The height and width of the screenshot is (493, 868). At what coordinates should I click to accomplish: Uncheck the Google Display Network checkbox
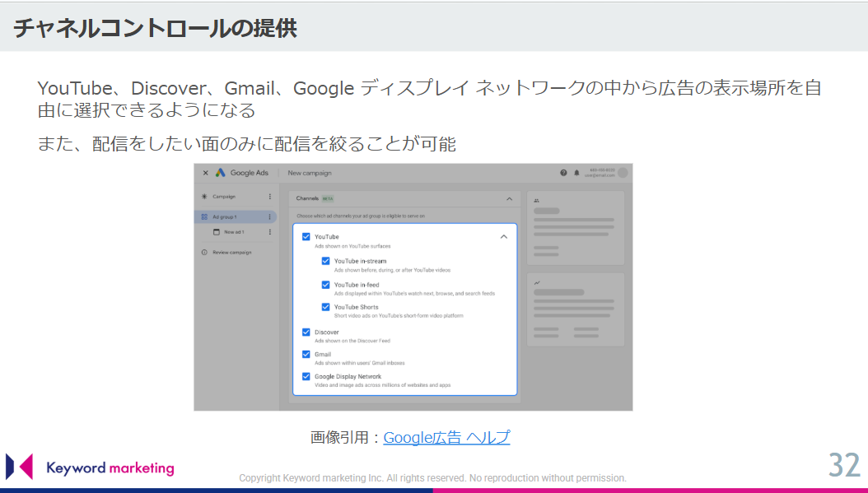[306, 376]
